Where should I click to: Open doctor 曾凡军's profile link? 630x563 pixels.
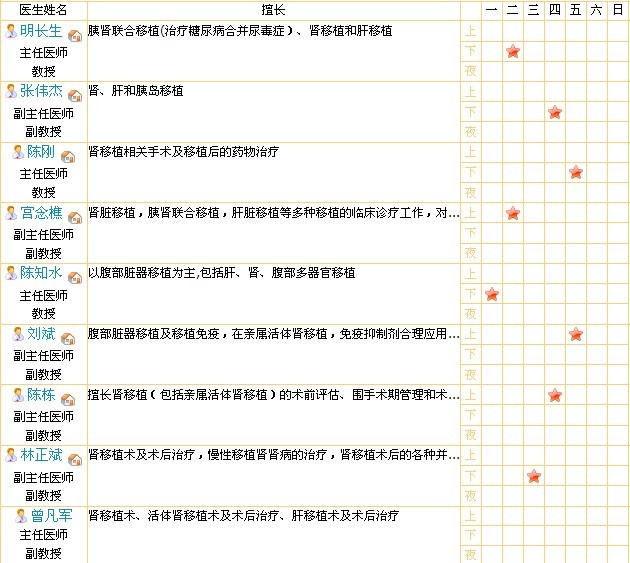51,516
